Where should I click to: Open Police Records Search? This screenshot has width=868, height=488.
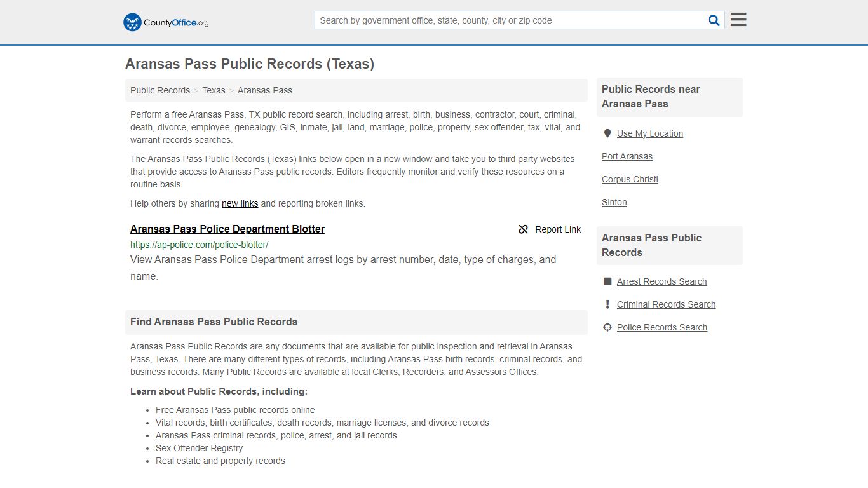point(662,327)
